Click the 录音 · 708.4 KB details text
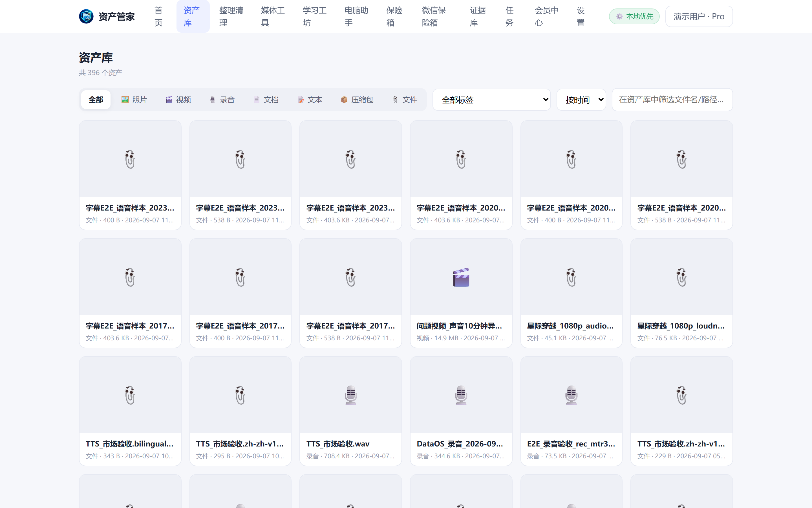The image size is (812, 508). 350,456
